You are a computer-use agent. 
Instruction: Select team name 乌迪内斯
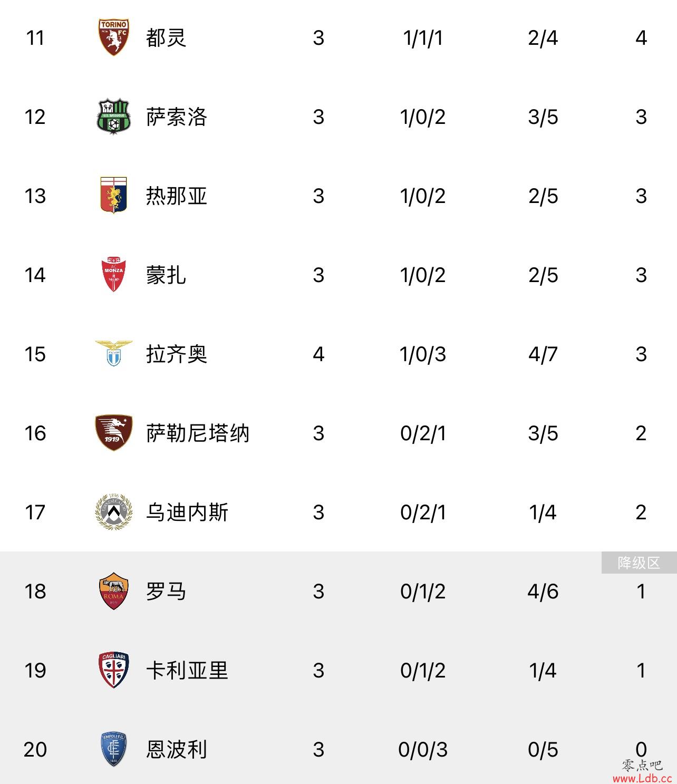(x=187, y=512)
